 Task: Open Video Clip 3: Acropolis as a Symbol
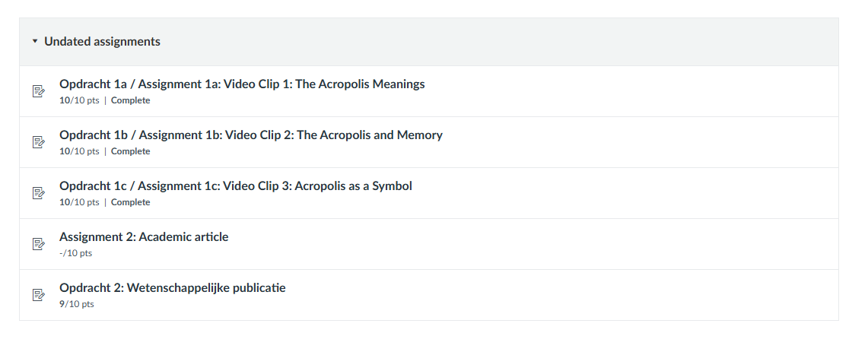pos(235,186)
